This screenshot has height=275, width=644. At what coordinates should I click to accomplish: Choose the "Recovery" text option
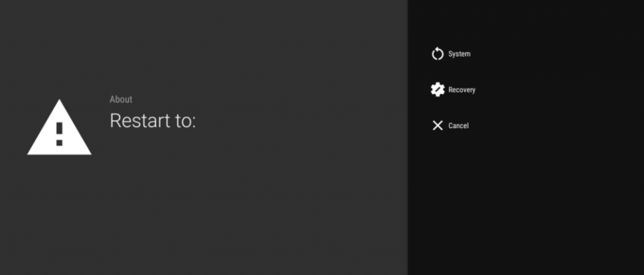click(462, 90)
